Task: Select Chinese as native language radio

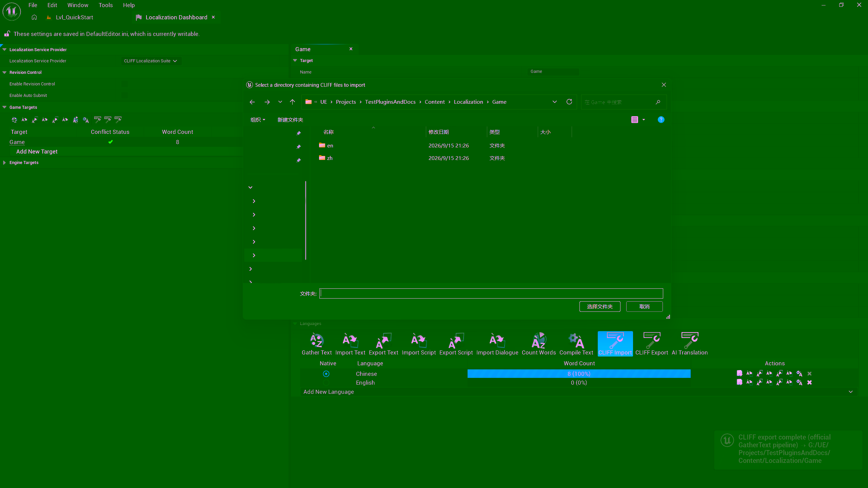Action: point(326,374)
